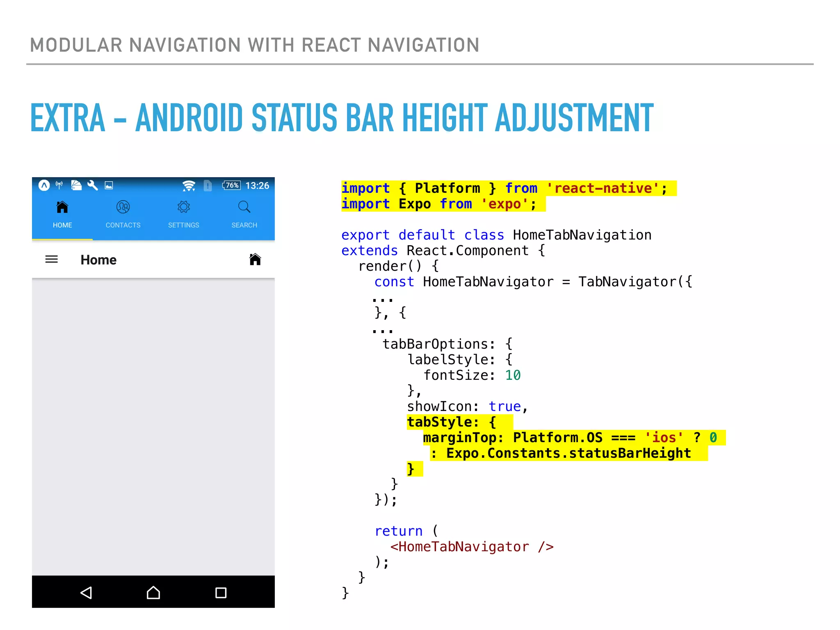Click the HomeTabNavigation class name

582,235
